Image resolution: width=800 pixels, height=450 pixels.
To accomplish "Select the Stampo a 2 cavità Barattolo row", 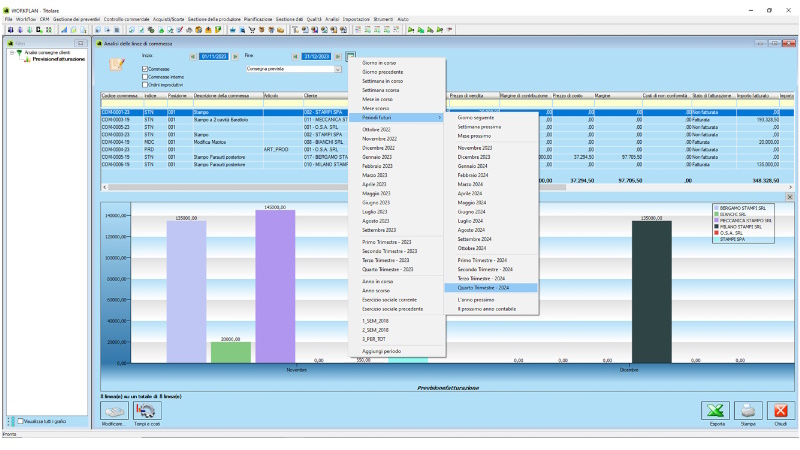I will click(x=447, y=120).
